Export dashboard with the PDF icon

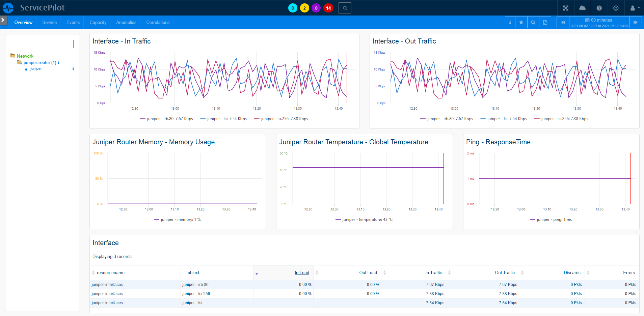point(545,23)
